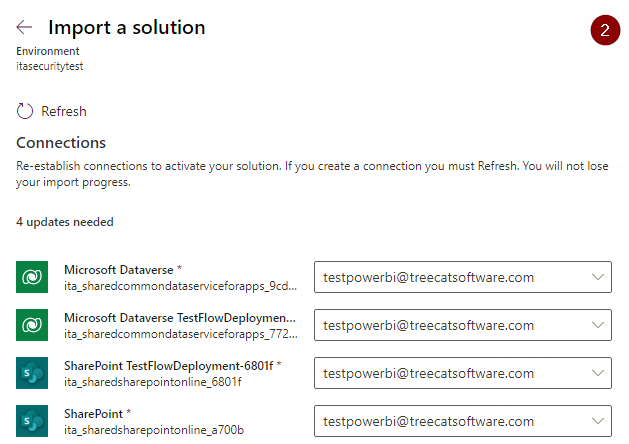This screenshot has width=629, height=444.
Task: Click the Import a solution heading
Action: point(126,28)
